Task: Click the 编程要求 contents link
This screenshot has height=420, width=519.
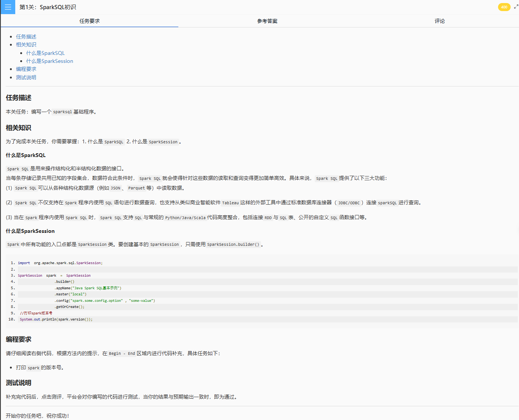Action: coord(26,69)
